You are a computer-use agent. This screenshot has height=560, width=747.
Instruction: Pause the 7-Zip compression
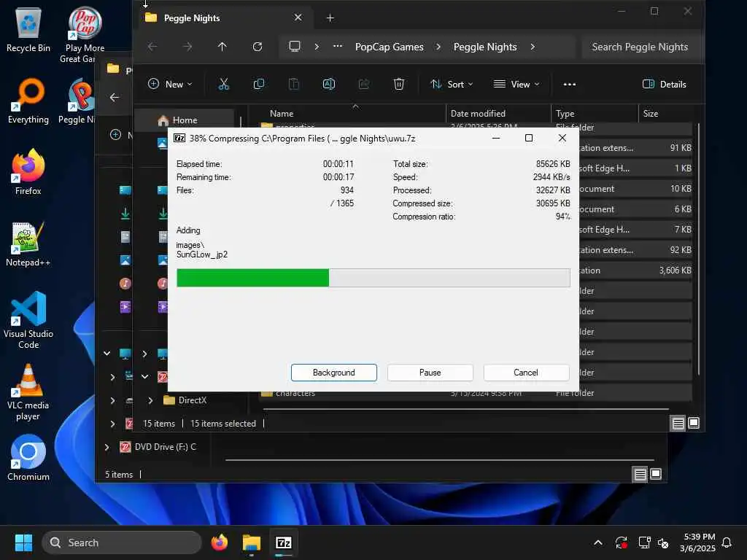[430, 373]
